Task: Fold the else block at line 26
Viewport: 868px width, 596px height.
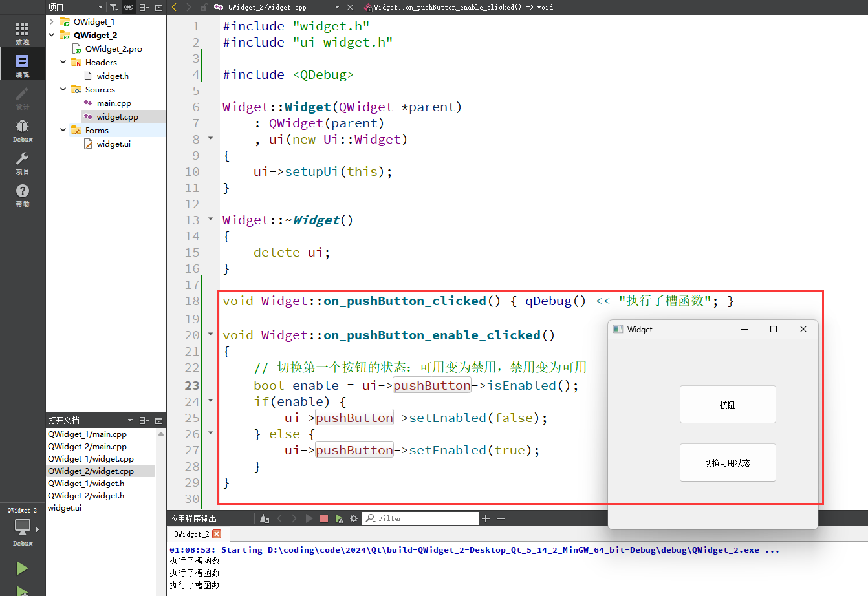Action: click(210, 433)
